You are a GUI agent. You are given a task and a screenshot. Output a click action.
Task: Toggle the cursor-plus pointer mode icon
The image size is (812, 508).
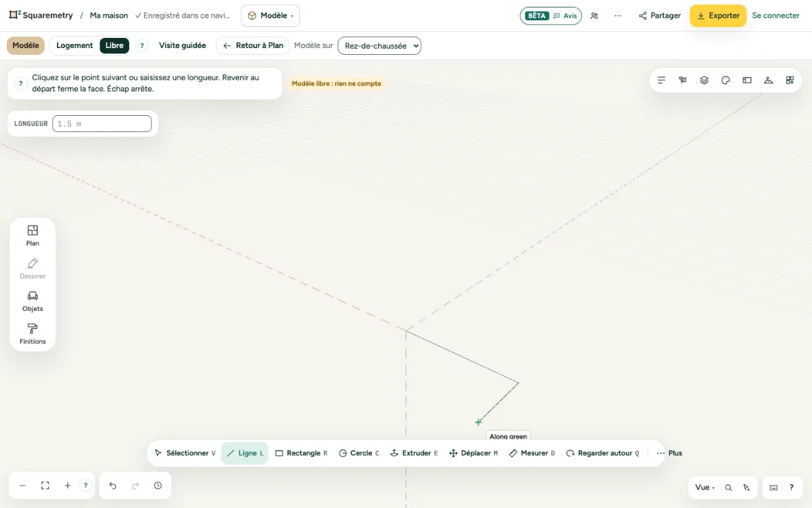click(746, 487)
